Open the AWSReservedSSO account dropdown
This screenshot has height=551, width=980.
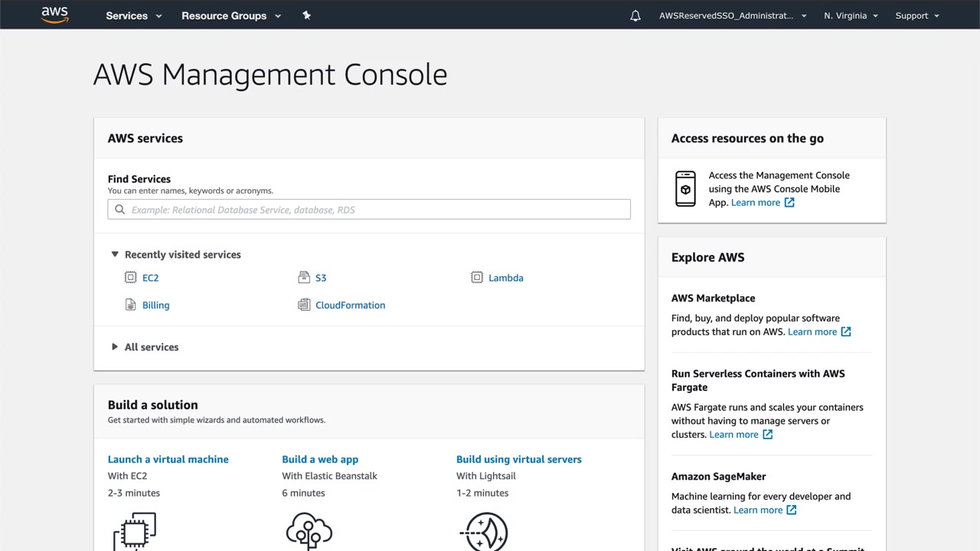pos(733,15)
